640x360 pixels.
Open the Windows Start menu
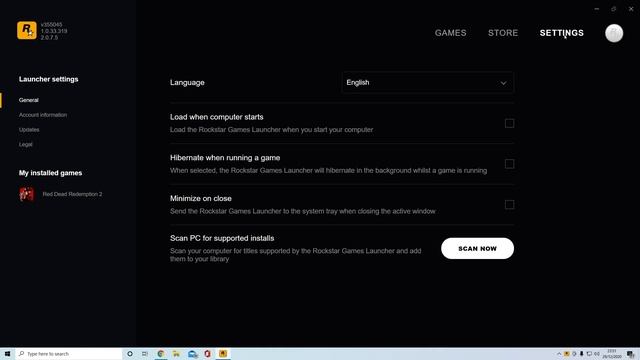pos(7,354)
